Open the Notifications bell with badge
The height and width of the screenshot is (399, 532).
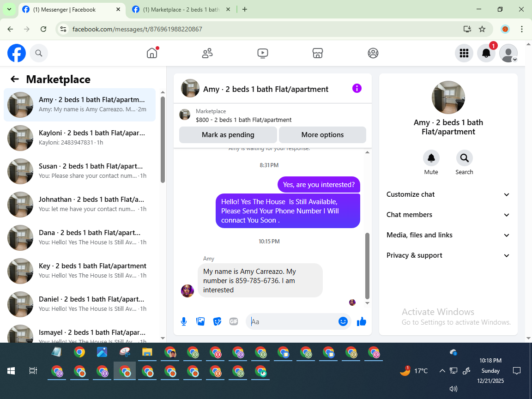(486, 53)
